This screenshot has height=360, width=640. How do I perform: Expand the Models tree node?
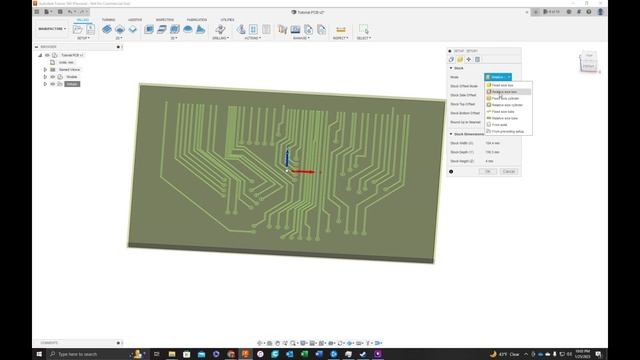pos(45,77)
